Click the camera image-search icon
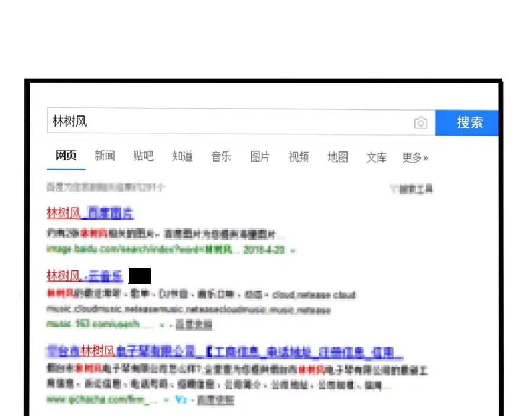The image size is (532, 416). point(421,122)
